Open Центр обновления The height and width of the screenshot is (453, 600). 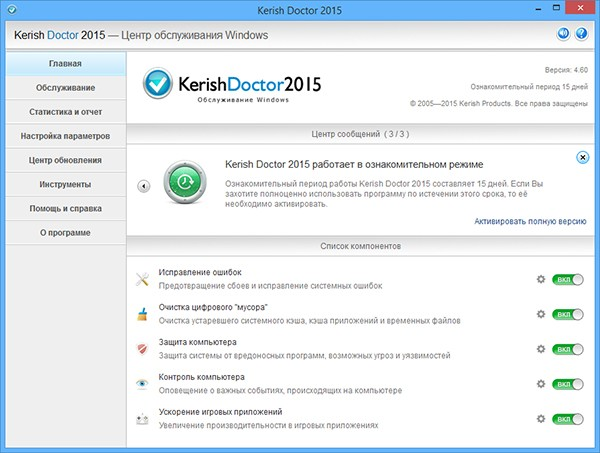pos(66,160)
